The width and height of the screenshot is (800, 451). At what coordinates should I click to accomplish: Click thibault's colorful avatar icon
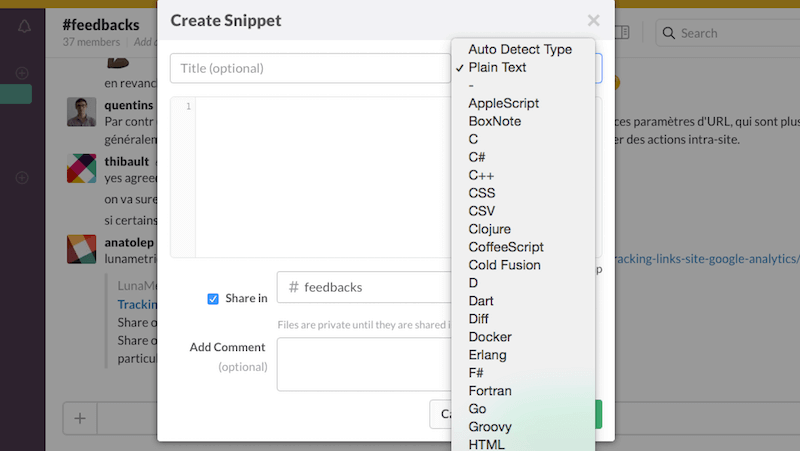tap(81, 168)
